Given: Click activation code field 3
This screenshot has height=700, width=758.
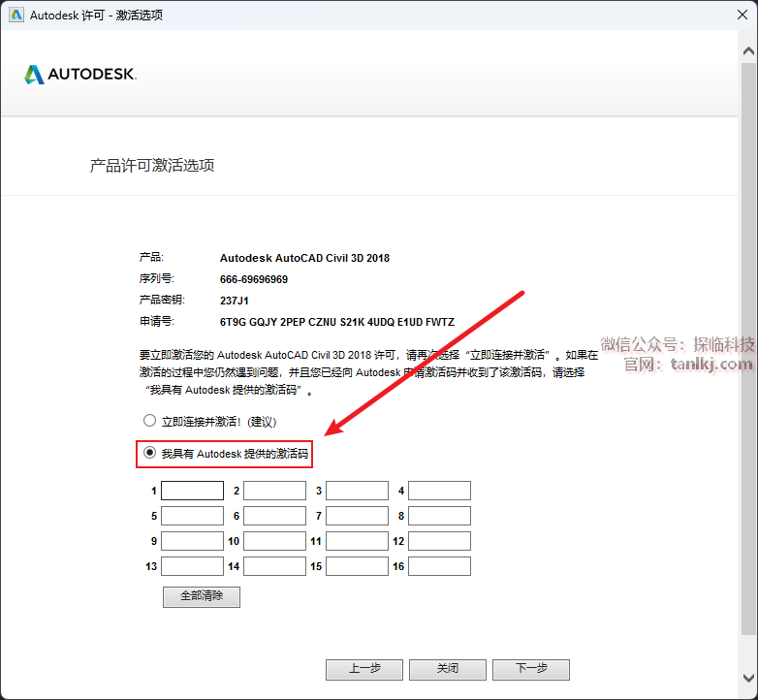Looking at the screenshot, I should [358, 491].
